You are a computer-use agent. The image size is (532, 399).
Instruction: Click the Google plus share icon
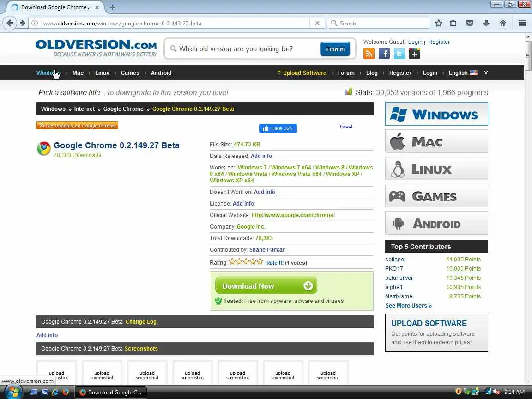point(415,54)
